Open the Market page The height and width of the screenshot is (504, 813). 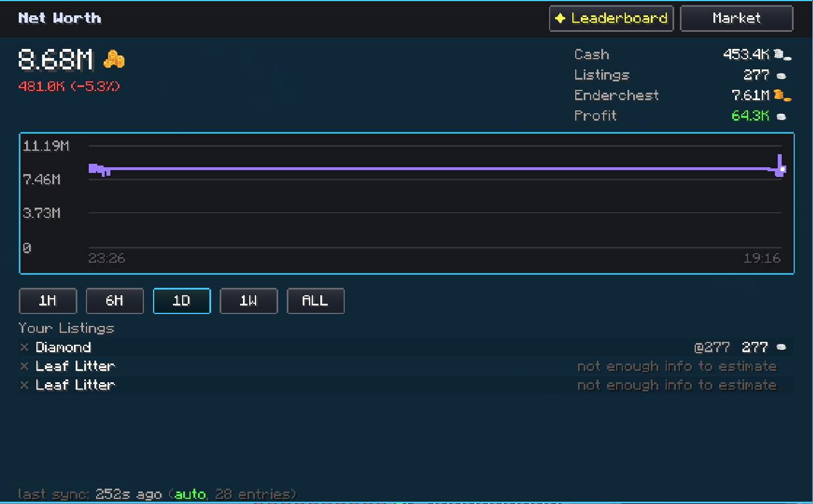(x=737, y=18)
